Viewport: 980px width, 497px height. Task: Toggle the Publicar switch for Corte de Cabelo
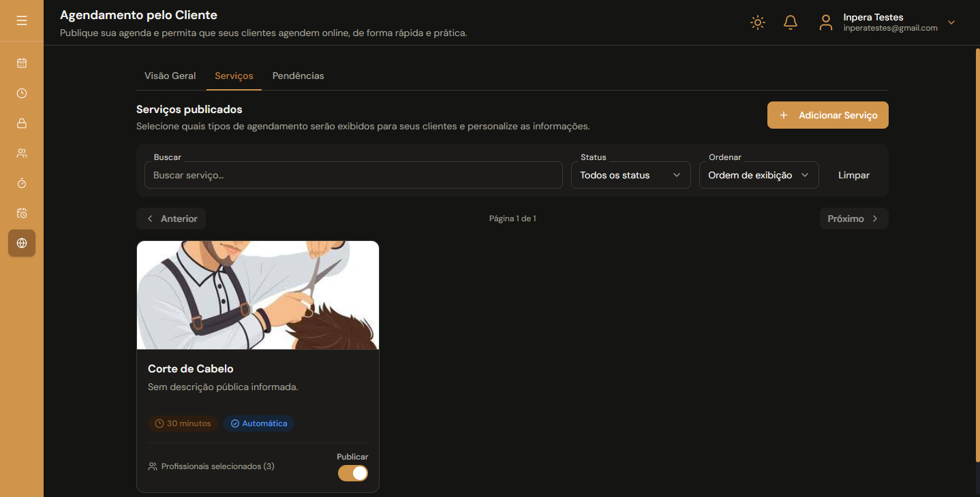(353, 473)
